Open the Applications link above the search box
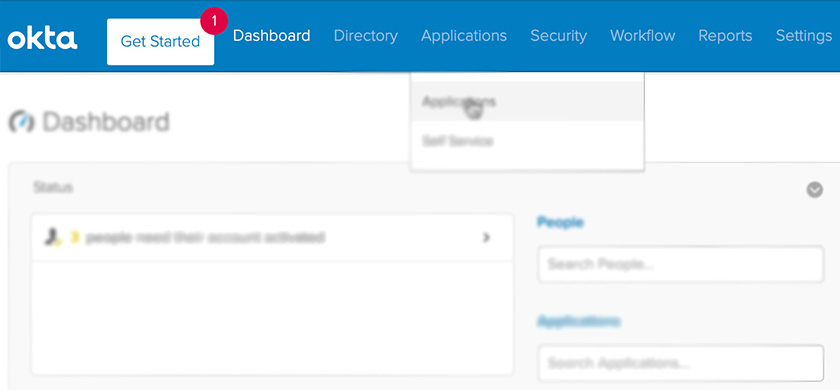840x390 pixels. pyautogui.click(x=579, y=321)
